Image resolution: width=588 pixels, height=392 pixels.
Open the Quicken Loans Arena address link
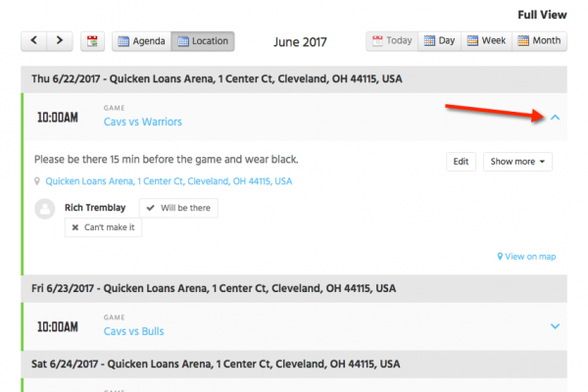(169, 181)
